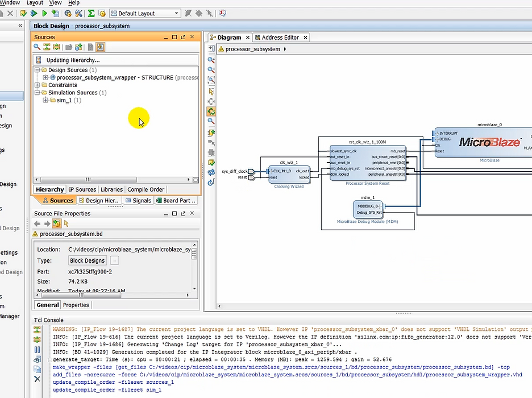Click the ellipsis button next to Block Designs type
The image size is (532, 398).
114,260
